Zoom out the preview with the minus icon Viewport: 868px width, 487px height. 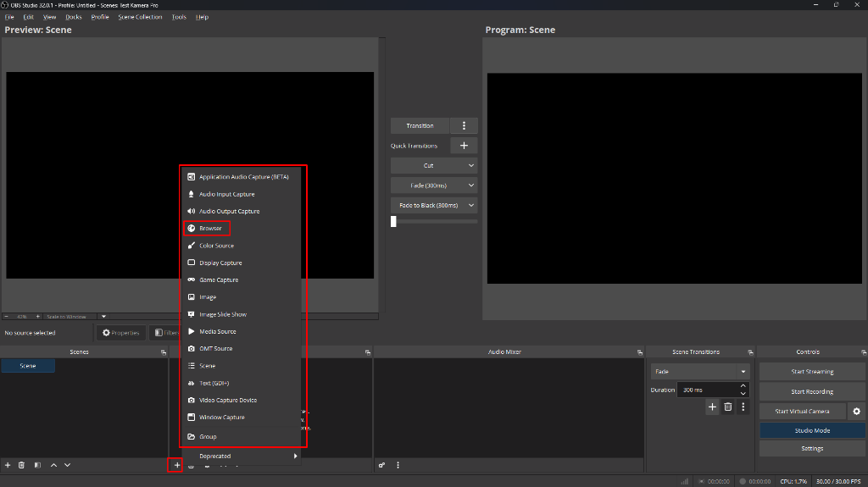(7, 317)
